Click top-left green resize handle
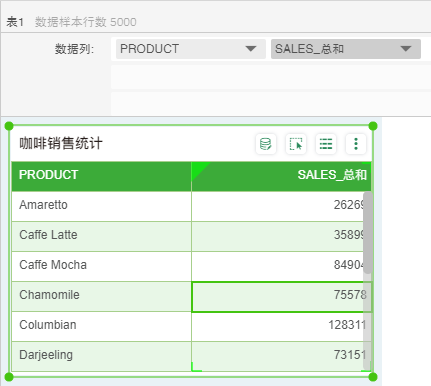Viewport: 431px width, 386px height. click(9, 126)
